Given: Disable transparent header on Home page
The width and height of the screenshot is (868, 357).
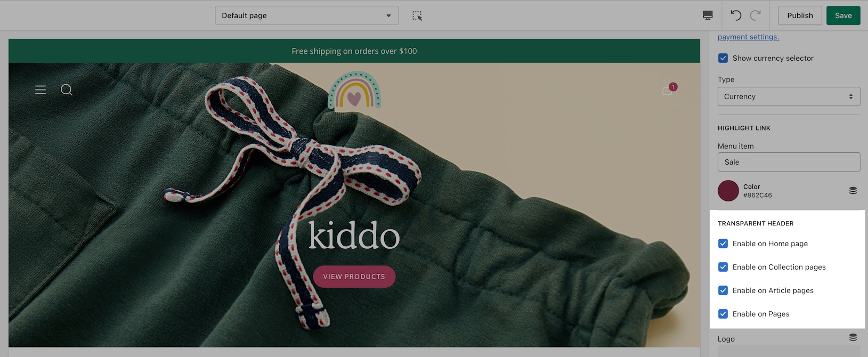Looking at the screenshot, I should 723,244.
